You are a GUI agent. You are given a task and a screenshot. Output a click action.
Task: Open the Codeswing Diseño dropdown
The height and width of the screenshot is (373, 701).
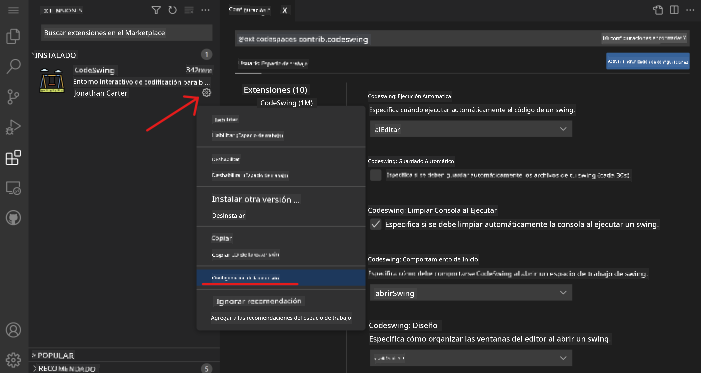471,358
